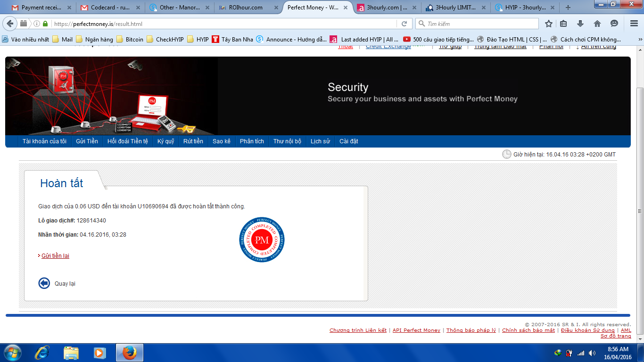
Task: Reload the page with the refresh icon
Action: coord(404,24)
